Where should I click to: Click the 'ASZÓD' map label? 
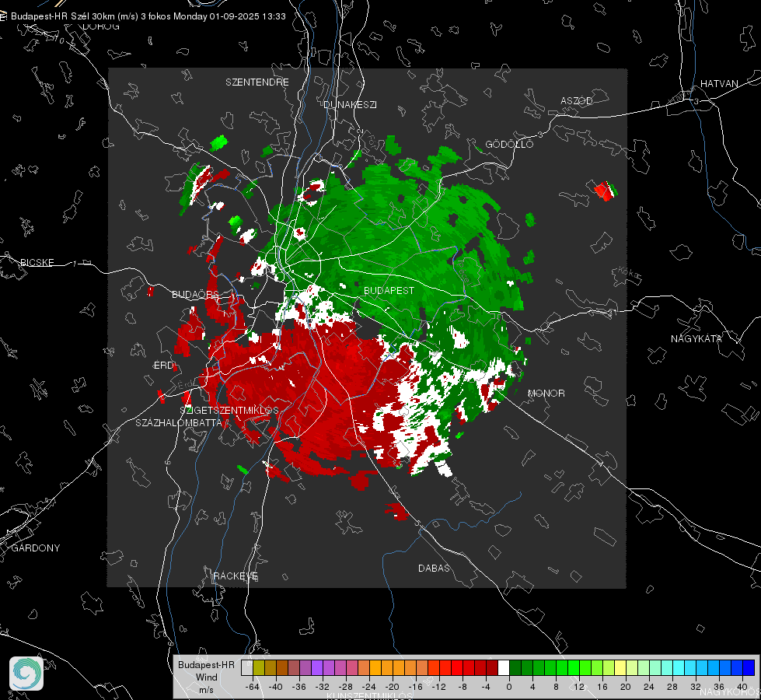coord(577,101)
